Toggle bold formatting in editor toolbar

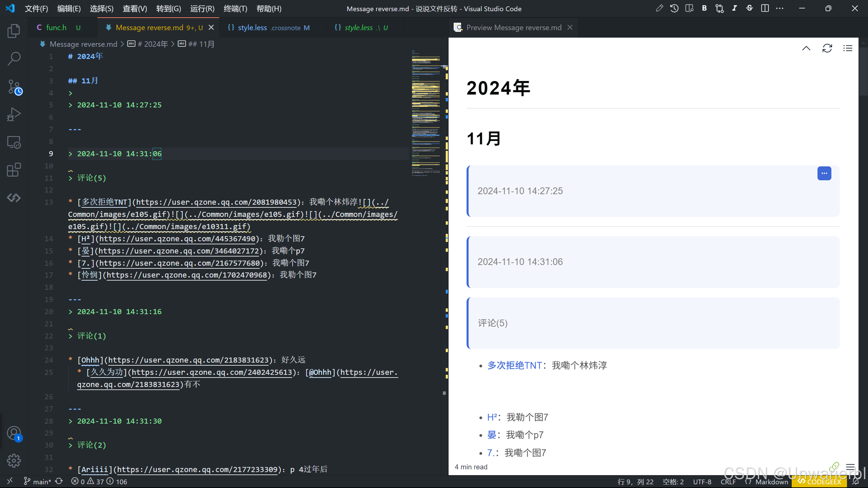(x=704, y=8)
